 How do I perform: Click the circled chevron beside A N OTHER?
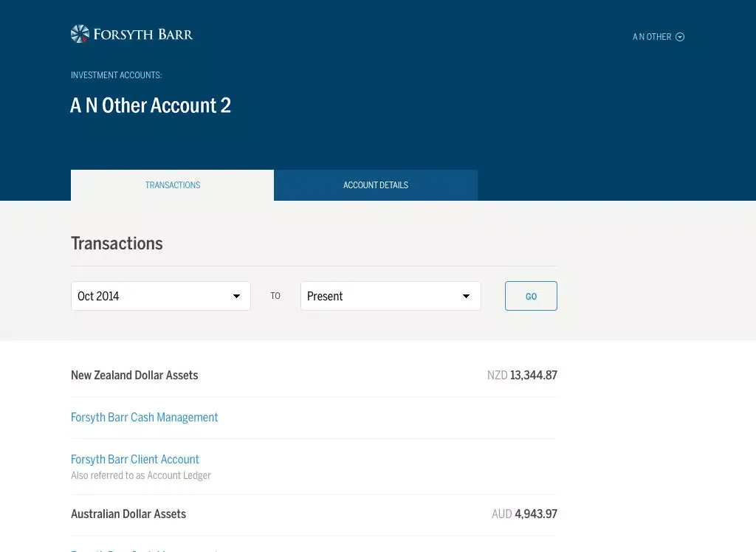pos(680,37)
